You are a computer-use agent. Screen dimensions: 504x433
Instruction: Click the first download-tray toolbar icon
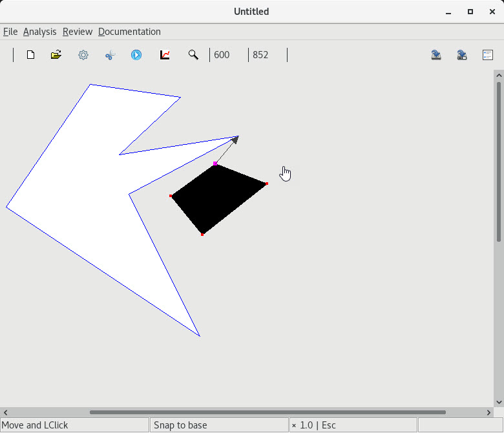(436, 55)
